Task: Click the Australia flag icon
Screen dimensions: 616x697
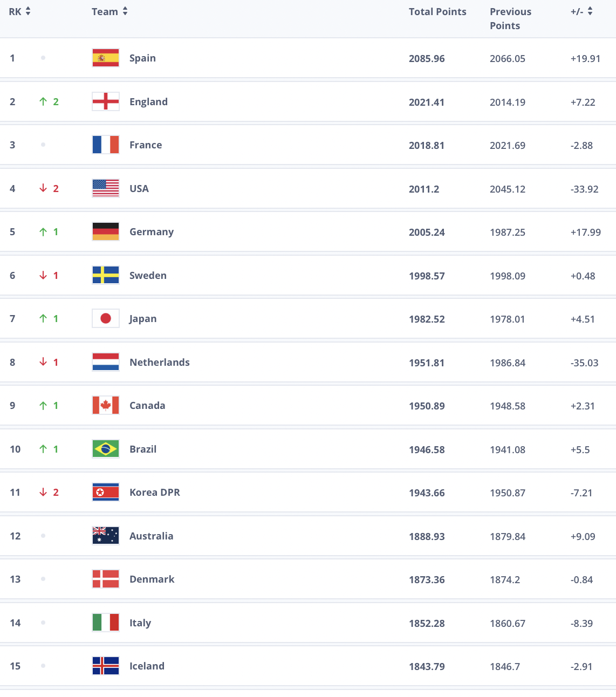Action: coord(106,536)
